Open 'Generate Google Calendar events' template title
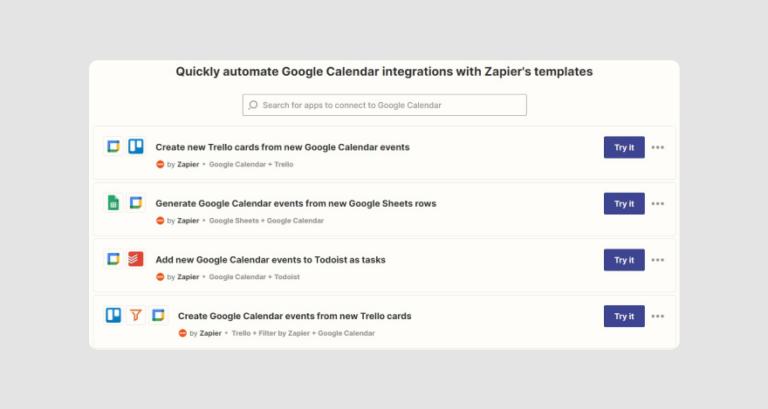Viewport: 768px width, 409px height. click(x=296, y=203)
